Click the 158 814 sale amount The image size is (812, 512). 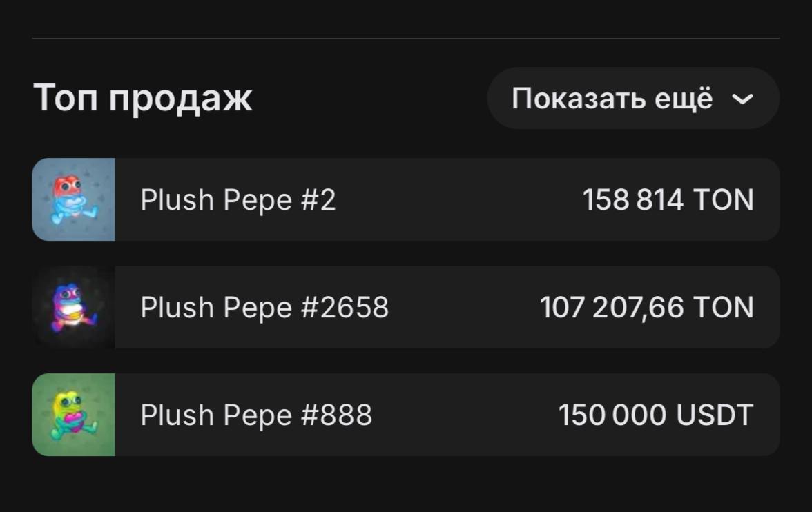(x=633, y=200)
